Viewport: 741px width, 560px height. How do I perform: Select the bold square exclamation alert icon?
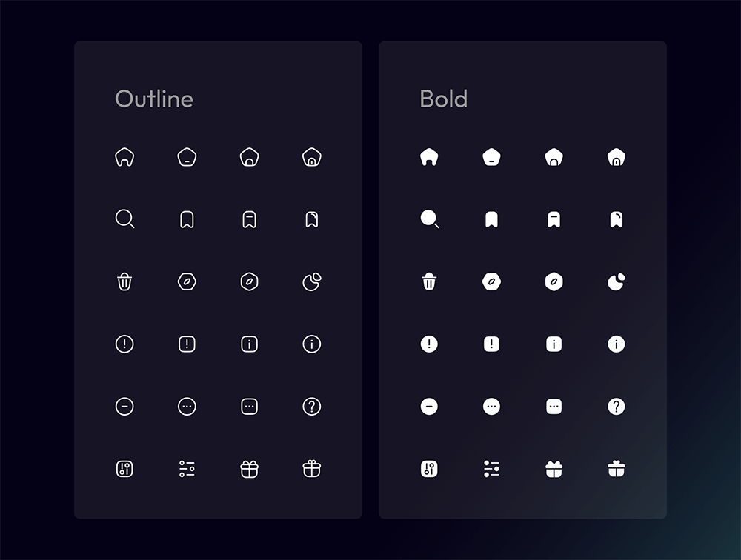491,344
